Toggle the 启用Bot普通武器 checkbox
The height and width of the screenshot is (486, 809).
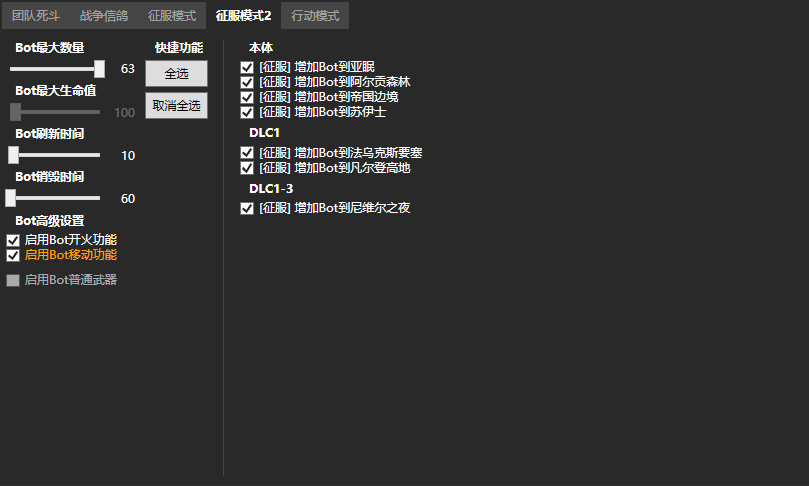(13, 280)
